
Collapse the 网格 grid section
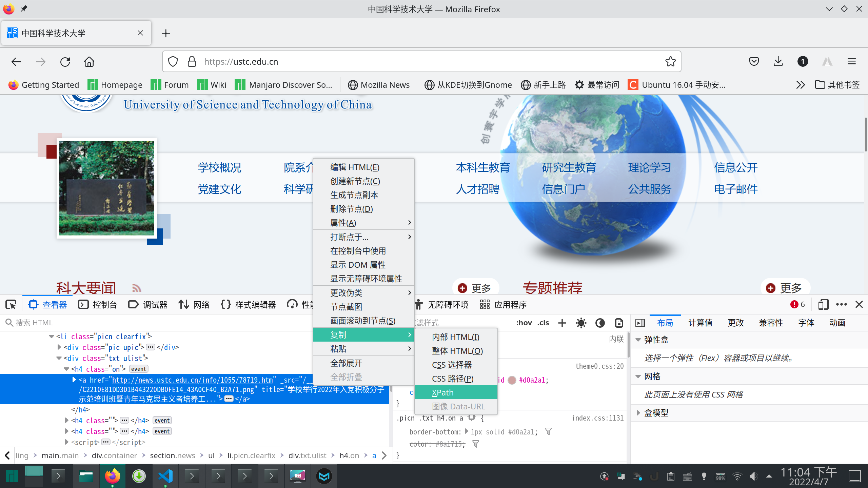638,377
